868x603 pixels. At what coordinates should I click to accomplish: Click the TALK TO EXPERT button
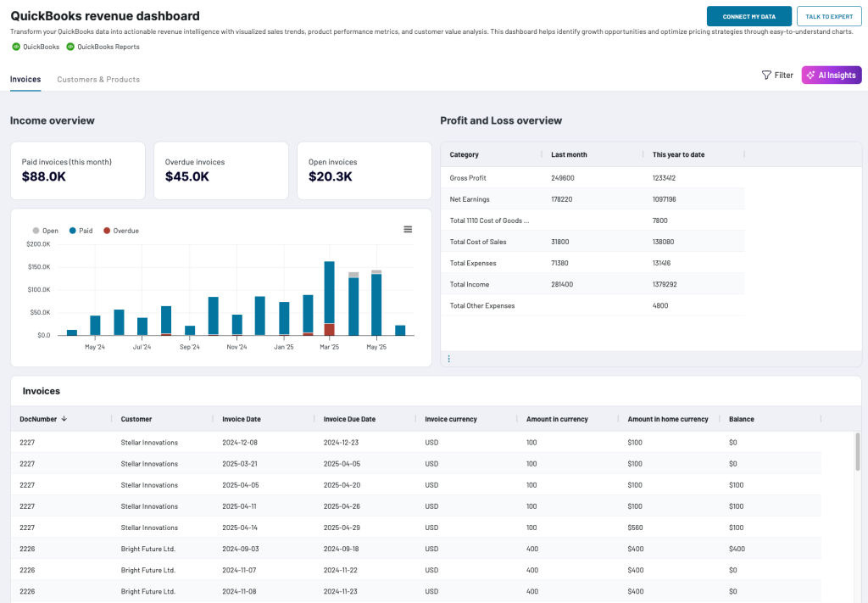(x=829, y=17)
